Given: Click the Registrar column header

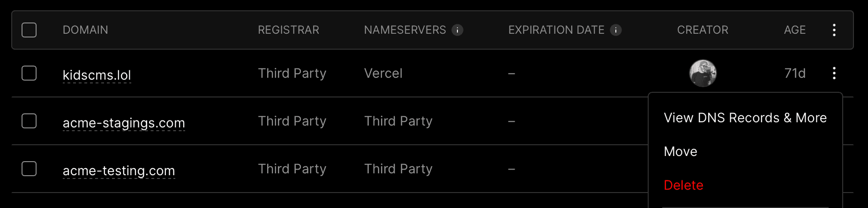Looking at the screenshot, I should [288, 30].
